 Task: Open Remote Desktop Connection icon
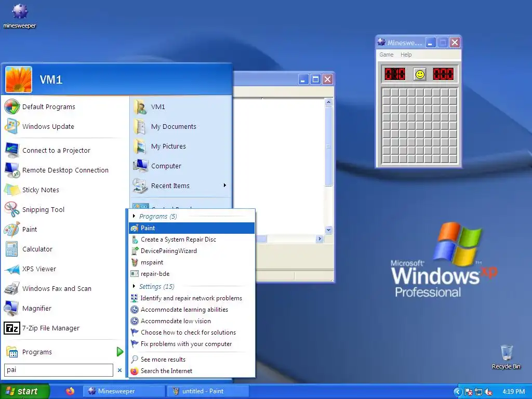pos(12,170)
